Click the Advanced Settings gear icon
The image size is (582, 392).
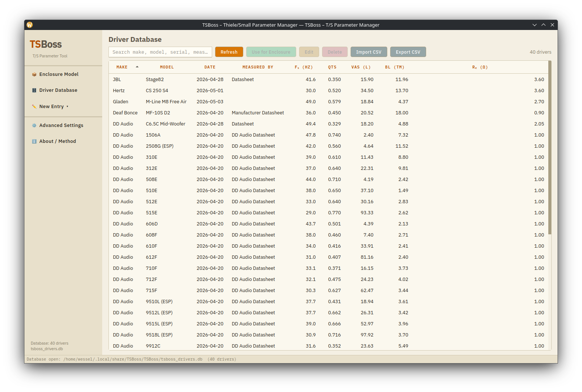coord(34,125)
